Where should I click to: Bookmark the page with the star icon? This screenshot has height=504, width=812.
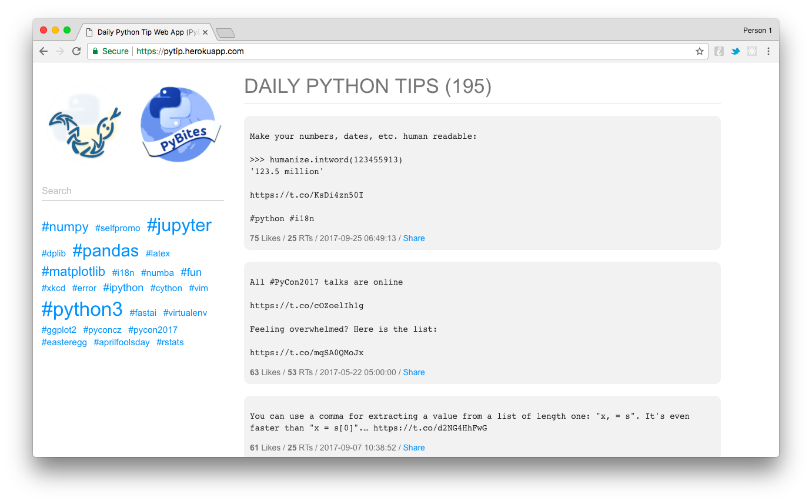[x=700, y=51]
